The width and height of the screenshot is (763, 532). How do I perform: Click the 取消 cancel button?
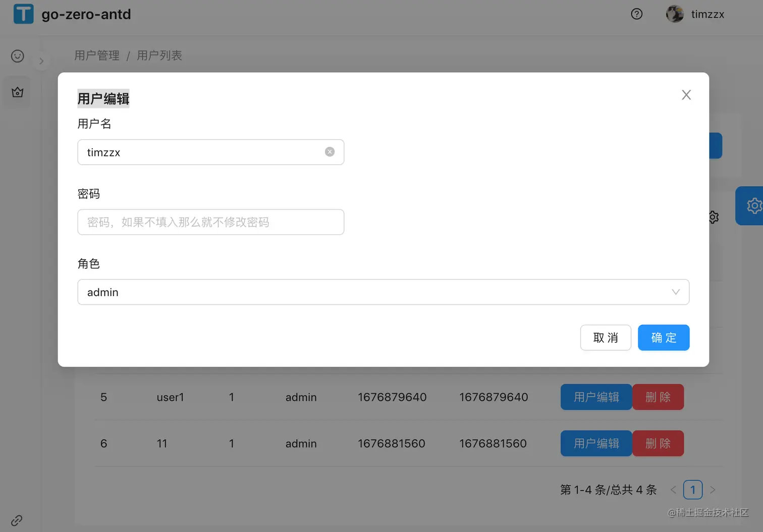click(606, 337)
